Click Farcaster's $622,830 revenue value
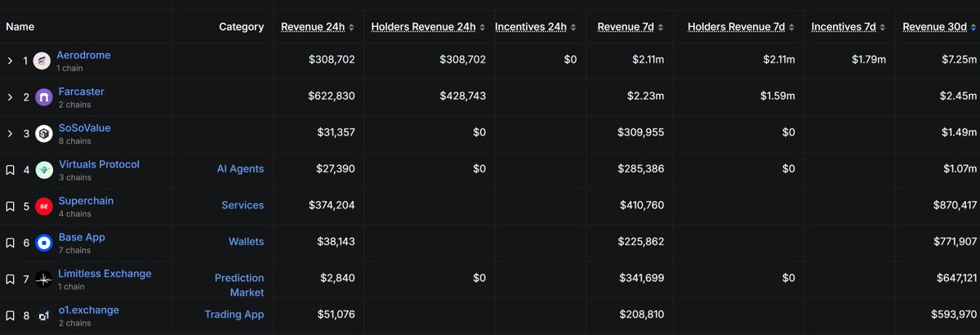Screen dimensions: 980x335 coord(332,96)
